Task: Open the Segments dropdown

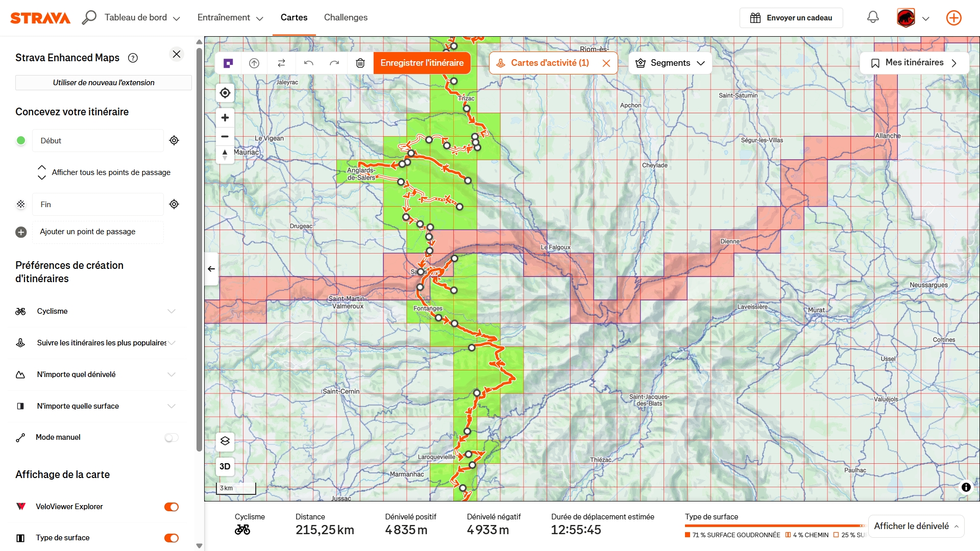Action: pyautogui.click(x=670, y=63)
